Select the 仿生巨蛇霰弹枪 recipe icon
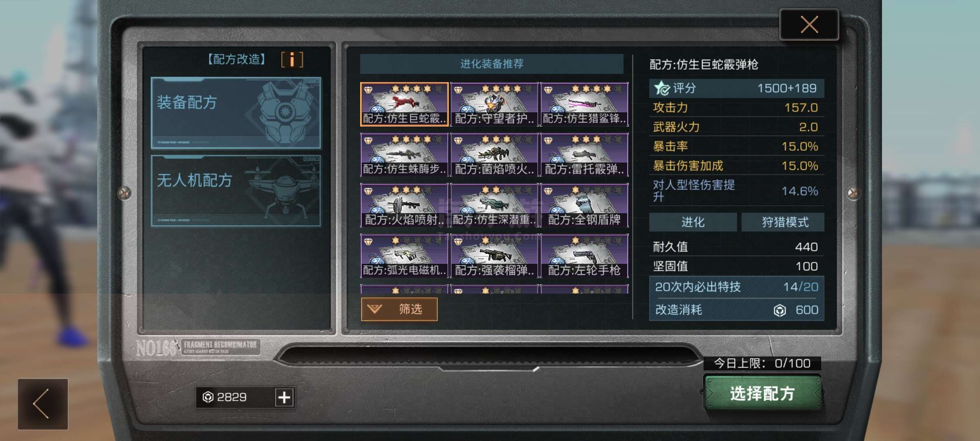This screenshot has width=980, height=441. coord(404,104)
